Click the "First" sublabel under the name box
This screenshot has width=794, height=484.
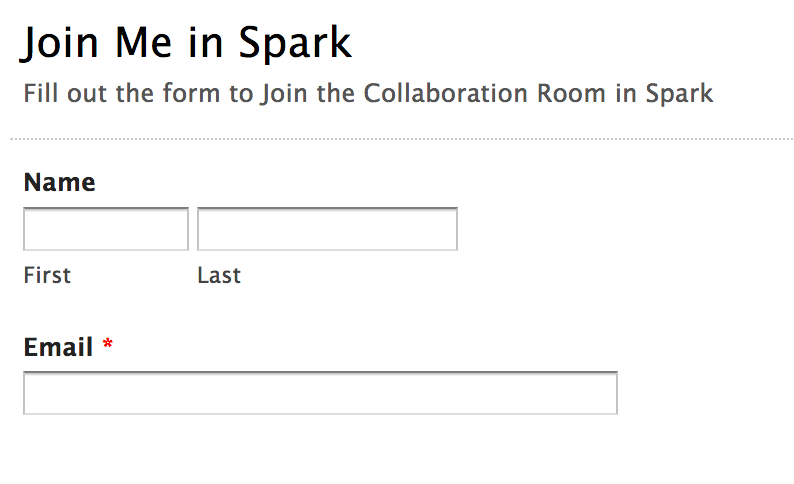pos(47,275)
